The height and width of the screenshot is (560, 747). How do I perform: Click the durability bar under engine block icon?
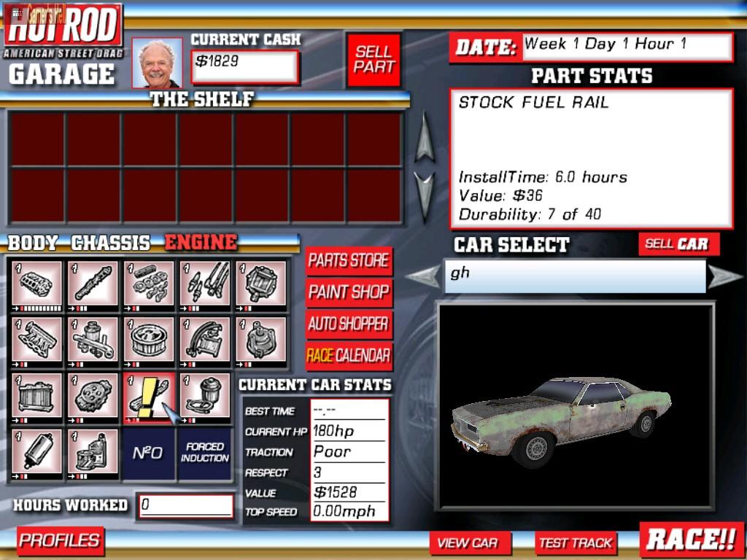(36, 308)
